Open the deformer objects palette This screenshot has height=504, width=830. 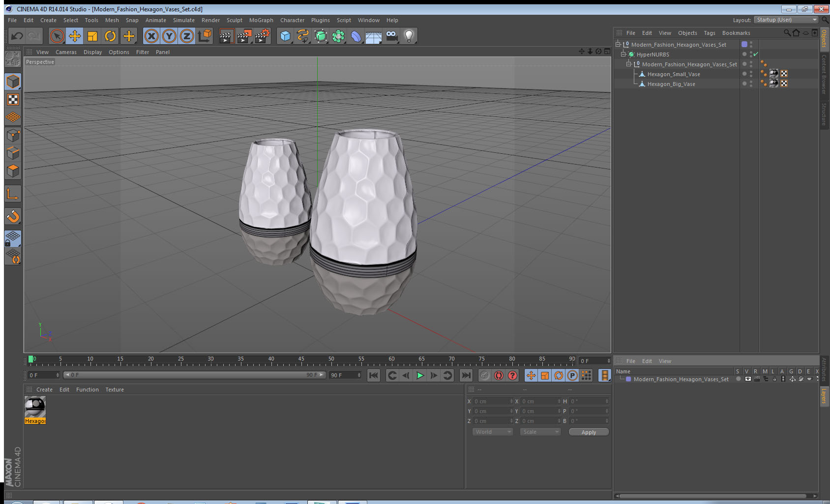356,36
